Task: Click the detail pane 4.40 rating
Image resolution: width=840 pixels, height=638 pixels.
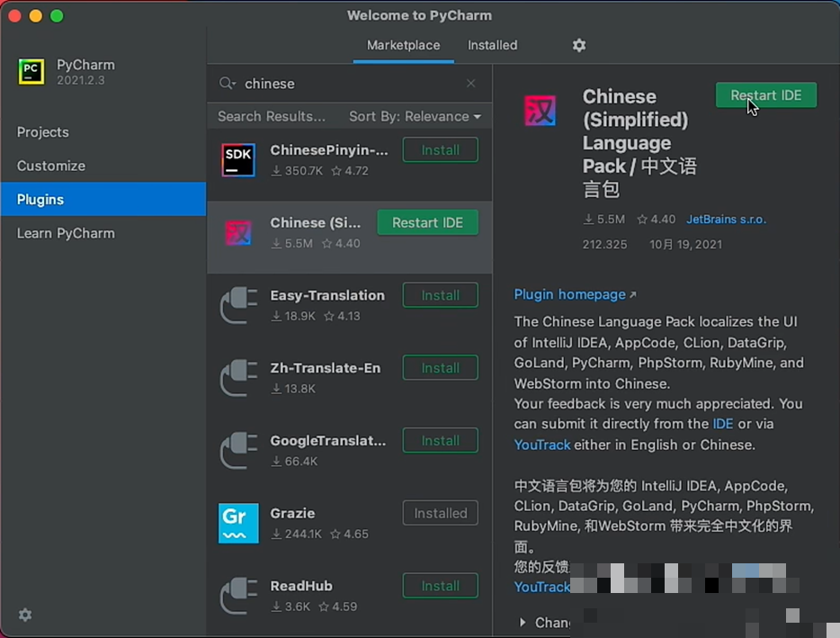Action: point(657,220)
